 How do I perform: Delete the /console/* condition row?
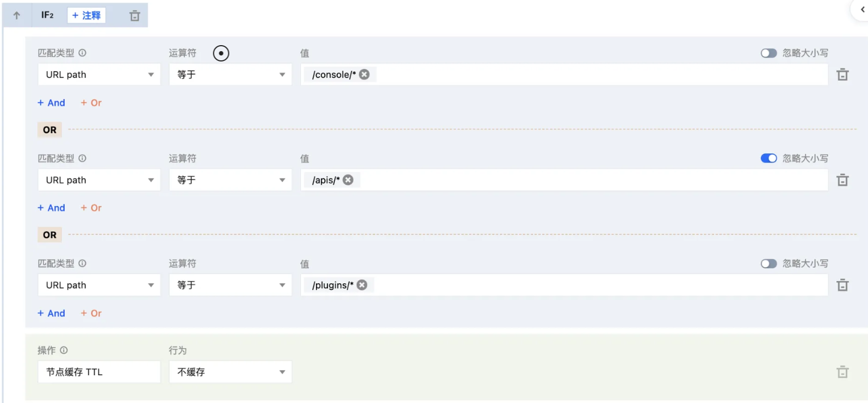click(842, 75)
